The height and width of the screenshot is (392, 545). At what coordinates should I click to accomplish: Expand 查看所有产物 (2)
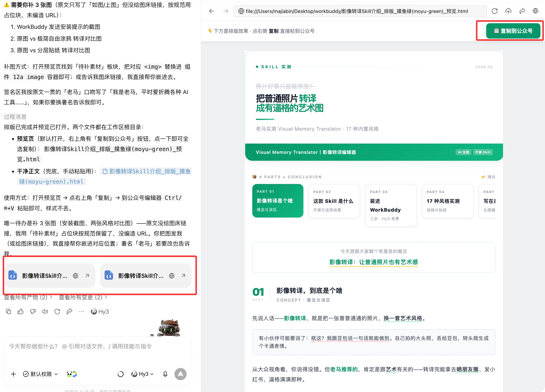point(28,297)
